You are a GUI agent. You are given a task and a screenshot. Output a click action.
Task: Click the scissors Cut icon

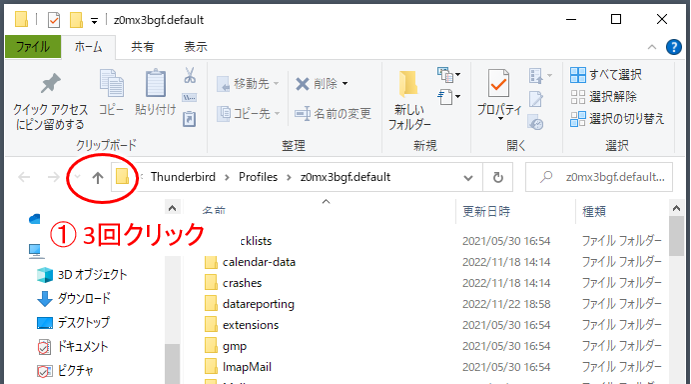tap(189, 75)
